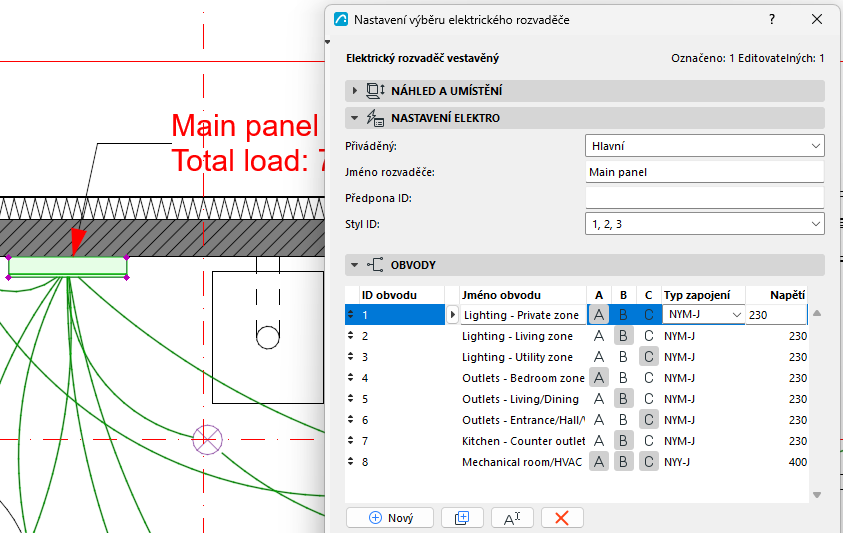Toggle phase B for circuit 1
The height and width of the screenshot is (533, 843).
tap(623, 315)
